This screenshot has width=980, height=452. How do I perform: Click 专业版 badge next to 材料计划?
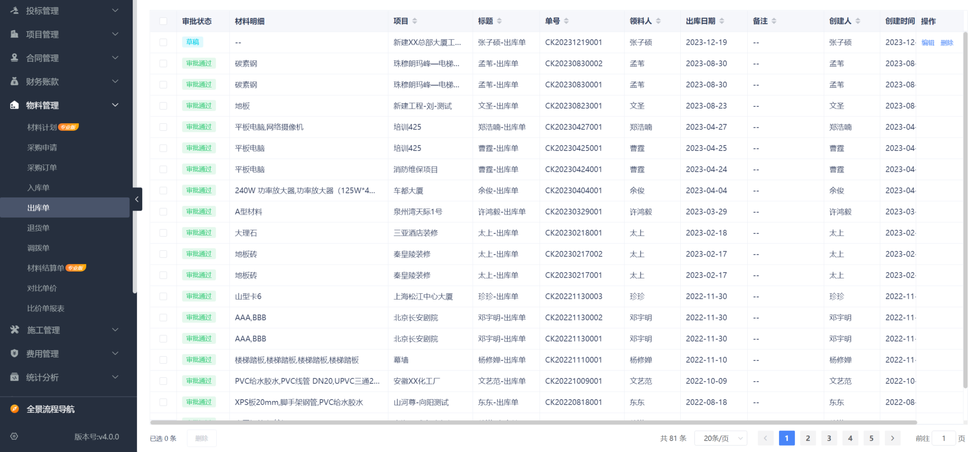(68, 127)
